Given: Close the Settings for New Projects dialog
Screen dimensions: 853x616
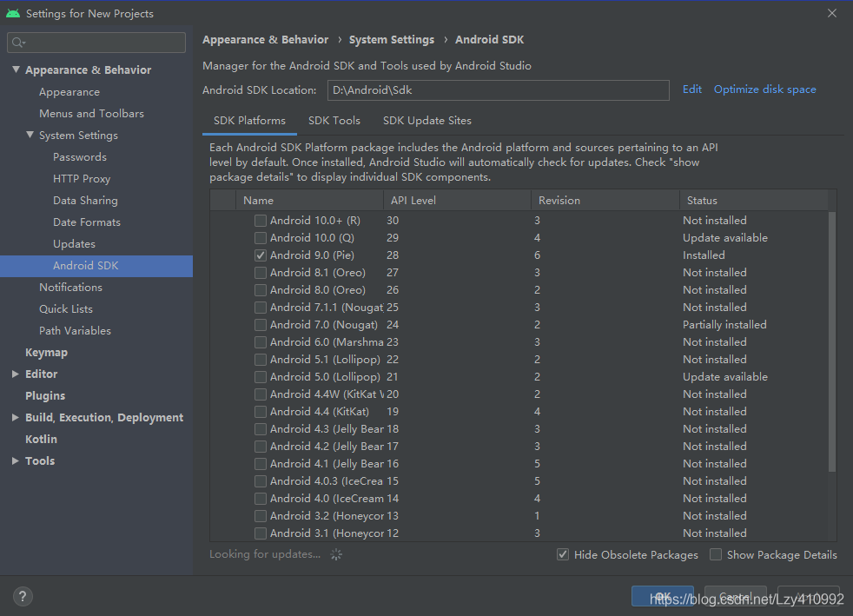Looking at the screenshot, I should tap(832, 13).
